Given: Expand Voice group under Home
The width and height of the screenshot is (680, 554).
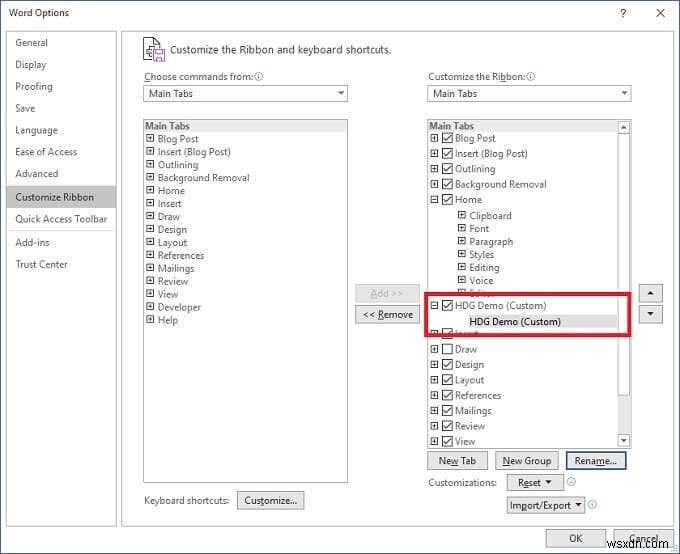Looking at the screenshot, I should 462,280.
